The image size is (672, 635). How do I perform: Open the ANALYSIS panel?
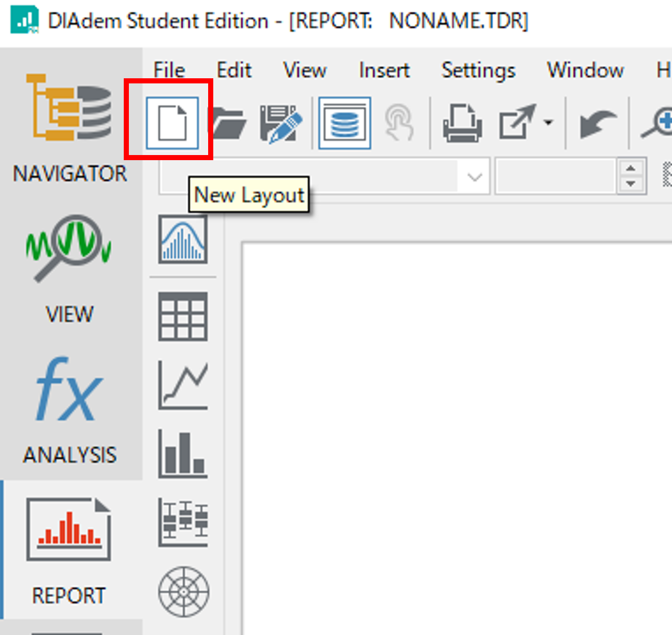(x=70, y=409)
